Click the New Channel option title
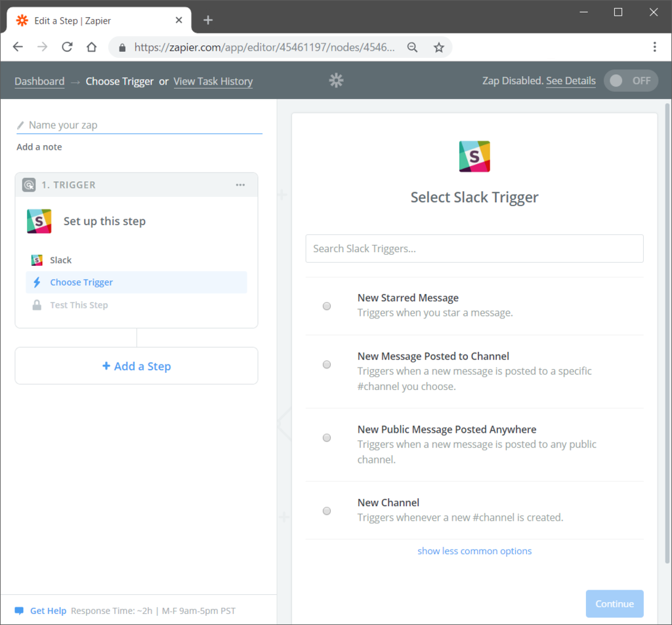Viewport: 672px width, 625px height. point(388,503)
